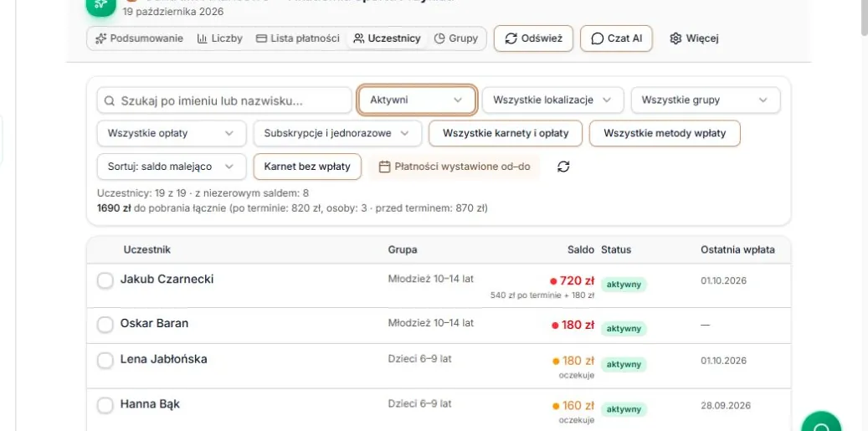The height and width of the screenshot is (431, 868).
Task: Click the 720 zł balance of Jakub Czarnecki
Action: 577,281
